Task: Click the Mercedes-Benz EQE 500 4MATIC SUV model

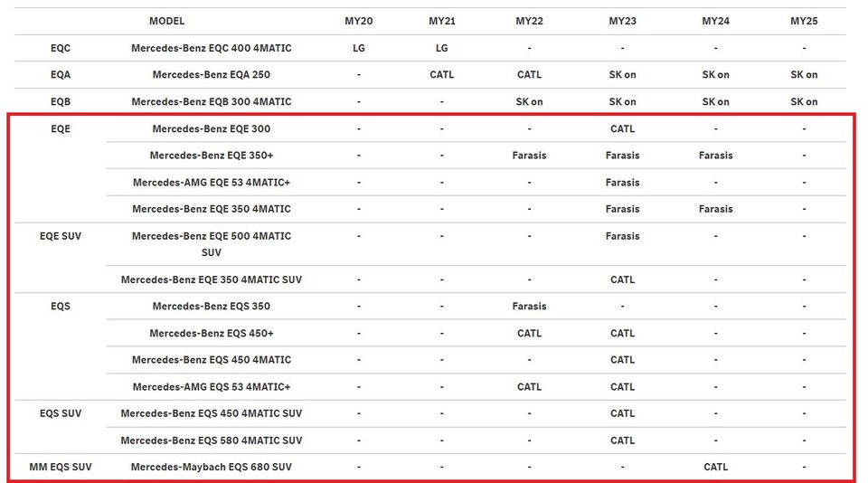Action: pyautogui.click(x=212, y=244)
